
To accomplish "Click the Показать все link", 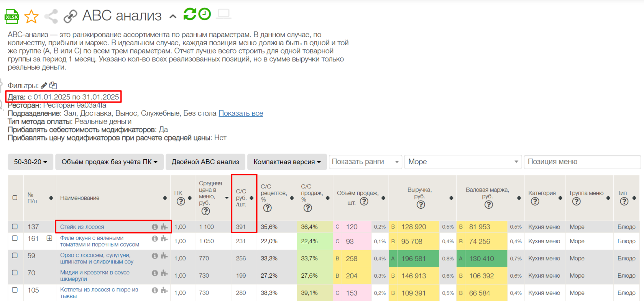I will tap(241, 113).
